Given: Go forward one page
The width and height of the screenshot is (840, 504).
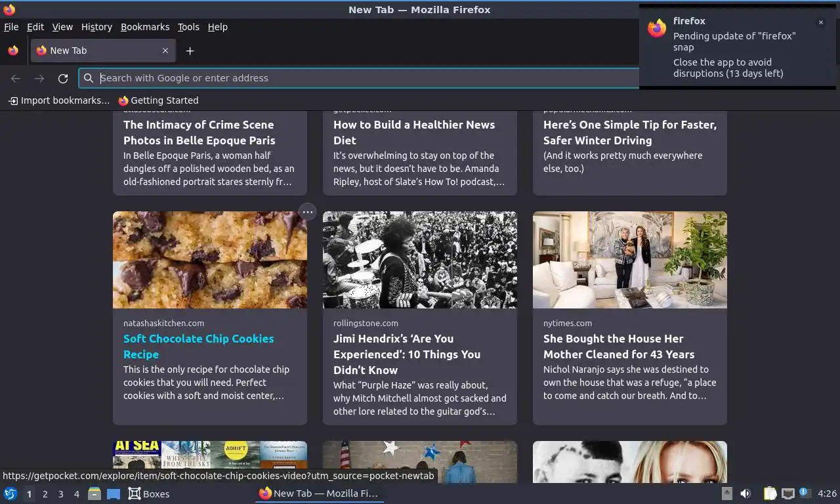Looking at the screenshot, I should pyautogui.click(x=39, y=78).
